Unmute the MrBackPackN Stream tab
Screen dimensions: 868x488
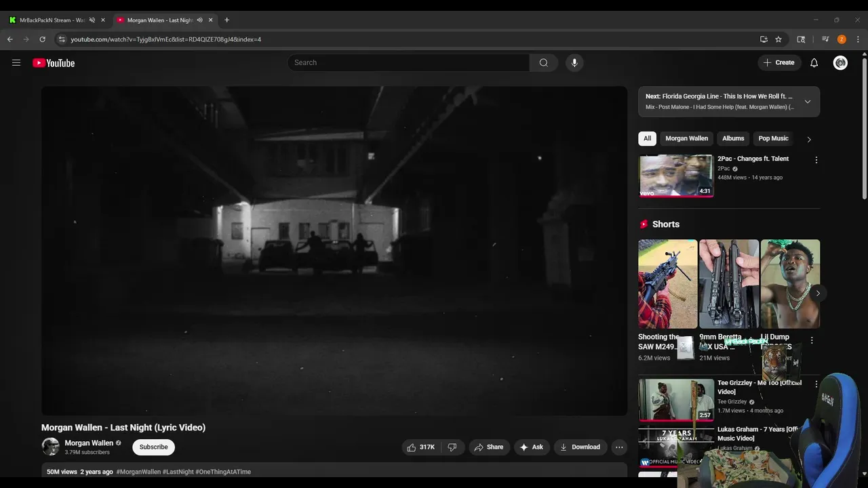(92, 20)
